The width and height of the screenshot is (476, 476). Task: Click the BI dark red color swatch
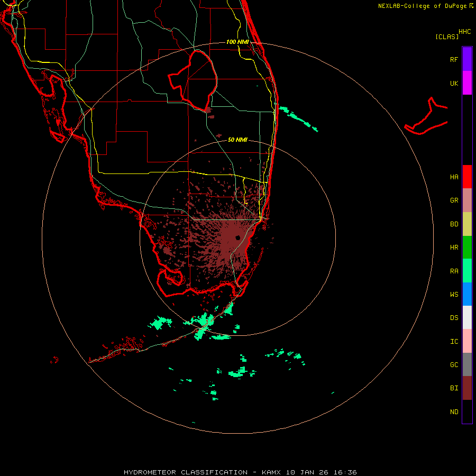pos(467,388)
